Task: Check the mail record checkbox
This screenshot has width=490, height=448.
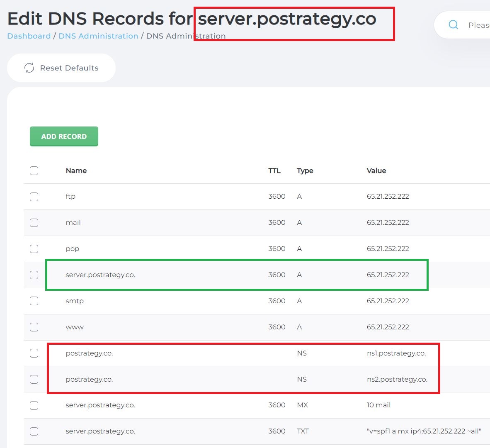Action: click(x=34, y=223)
